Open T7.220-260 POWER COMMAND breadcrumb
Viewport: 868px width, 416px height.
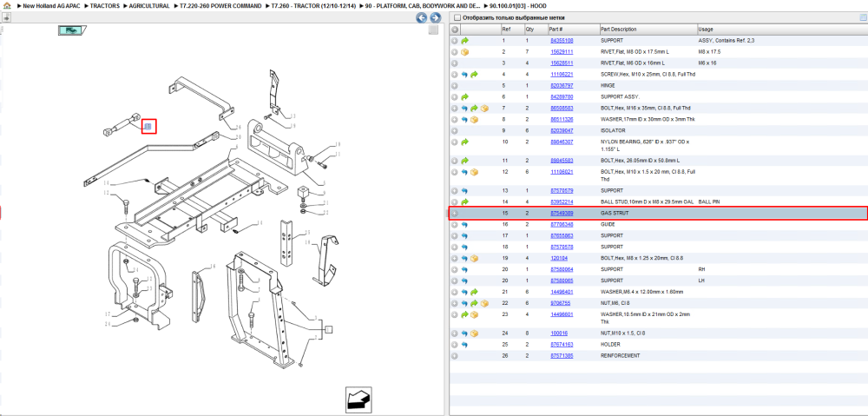(x=220, y=5)
